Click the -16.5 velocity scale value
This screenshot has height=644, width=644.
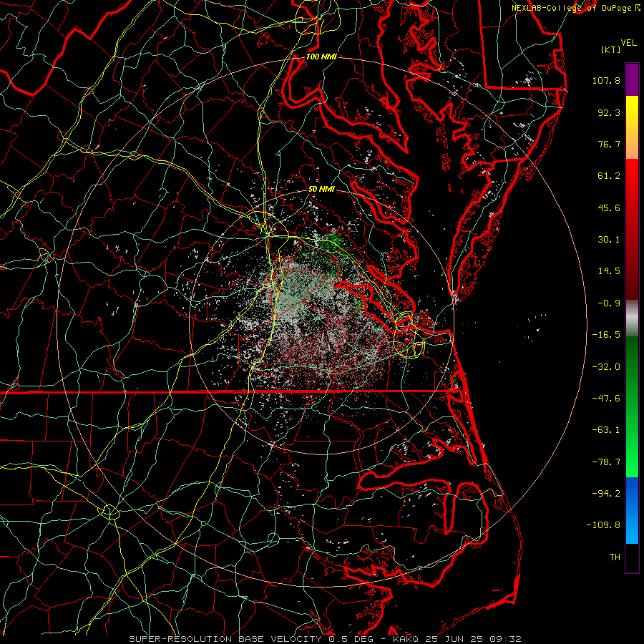coord(606,335)
